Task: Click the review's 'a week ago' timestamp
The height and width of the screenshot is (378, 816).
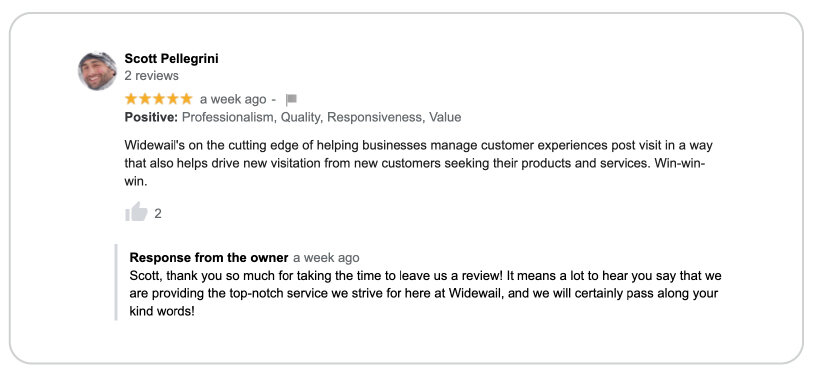Action: coord(233,99)
